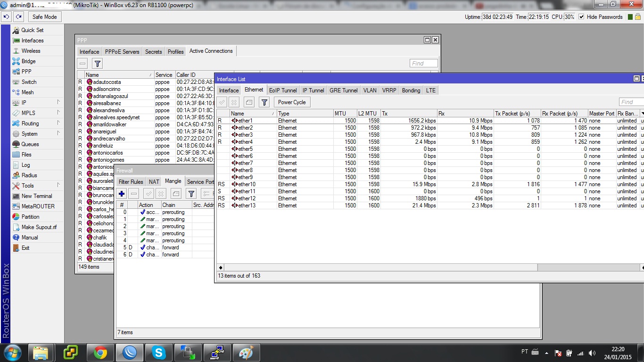Expand the Tools submenu in the sidebar

(x=28, y=186)
